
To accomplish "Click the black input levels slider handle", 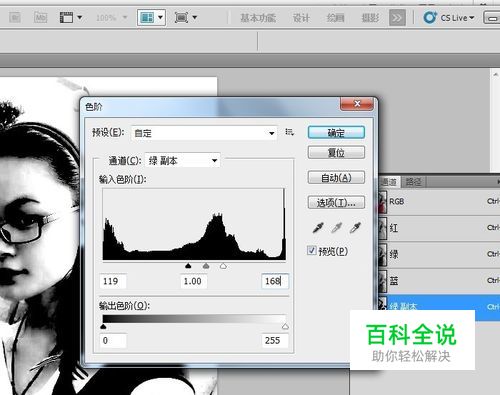I will click(x=188, y=266).
